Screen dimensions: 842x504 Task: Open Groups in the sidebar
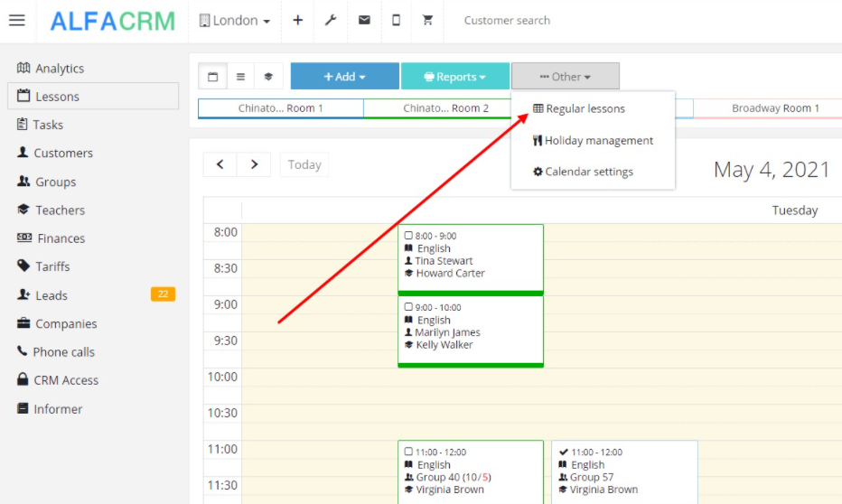(x=46, y=182)
